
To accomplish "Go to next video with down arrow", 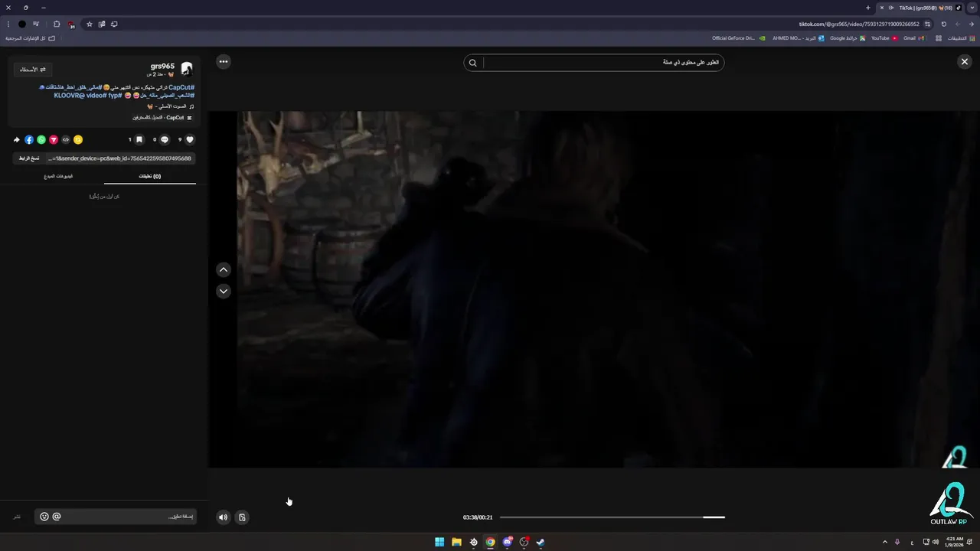I will click(224, 291).
